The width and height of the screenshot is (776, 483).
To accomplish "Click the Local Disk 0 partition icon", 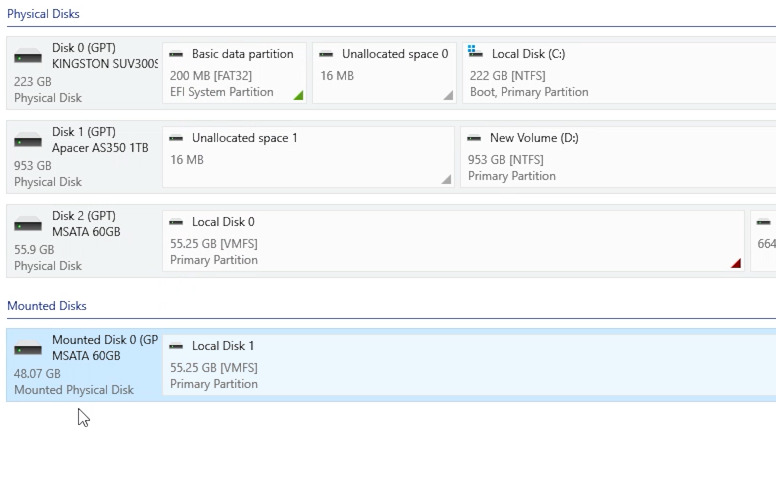I will [176, 222].
